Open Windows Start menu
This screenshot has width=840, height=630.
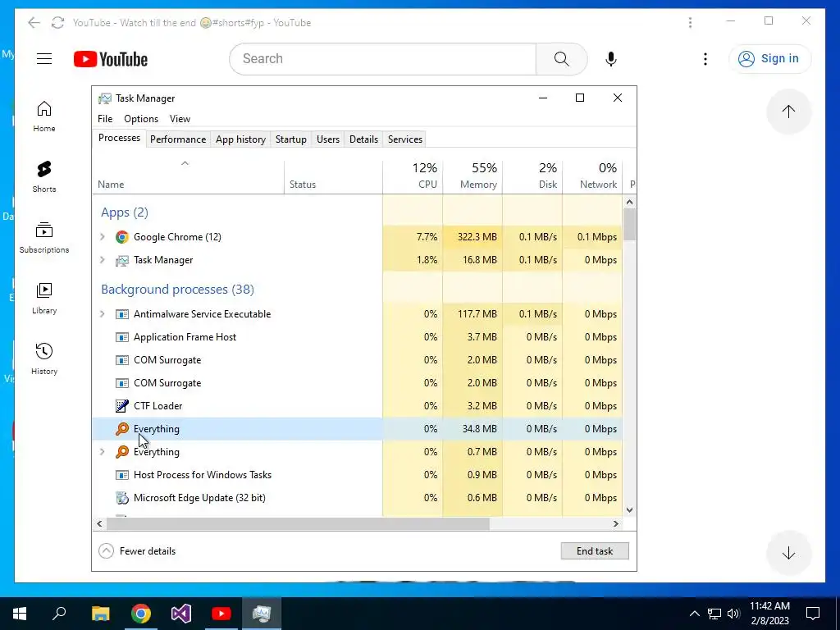tap(20, 614)
